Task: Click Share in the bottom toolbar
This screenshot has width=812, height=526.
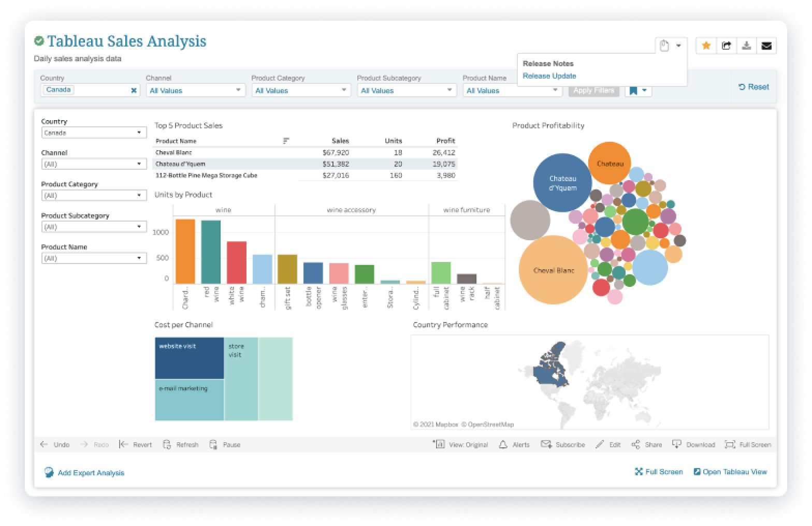Action: click(647, 445)
